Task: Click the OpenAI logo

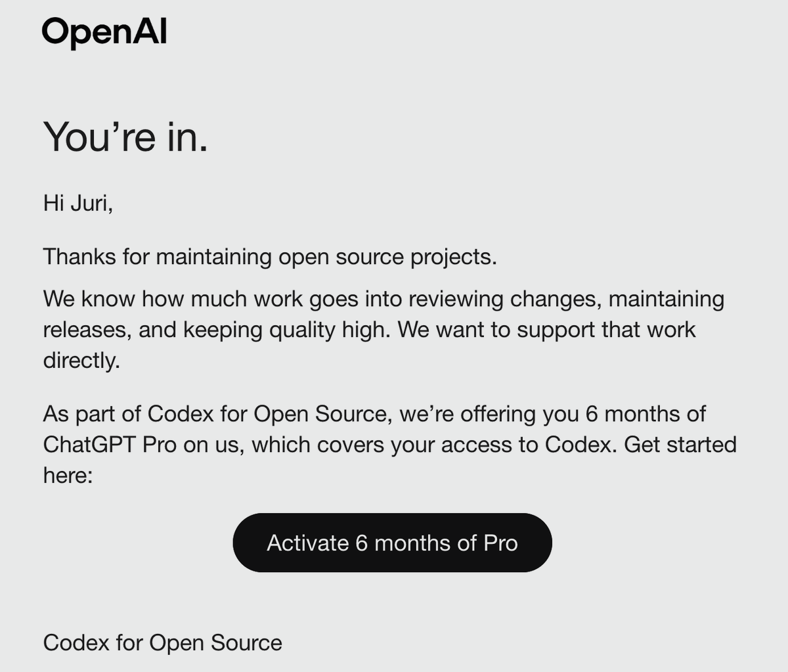Action: pos(104,32)
